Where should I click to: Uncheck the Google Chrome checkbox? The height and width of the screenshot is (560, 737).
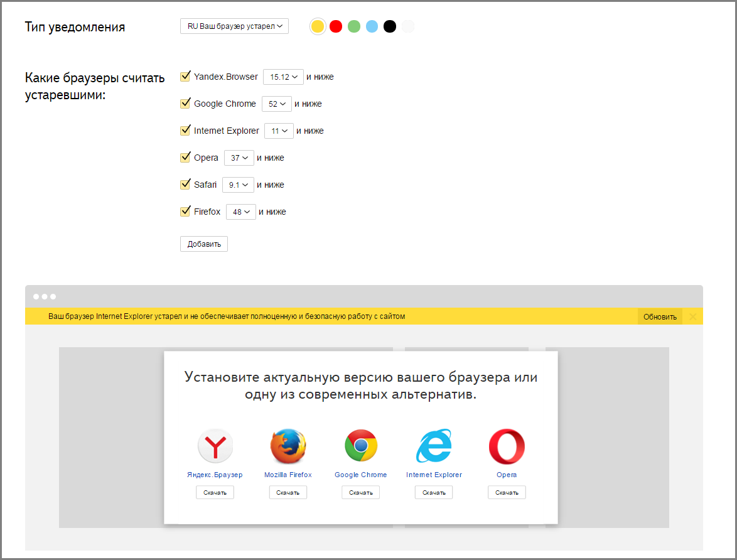pyautogui.click(x=185, y=104)
